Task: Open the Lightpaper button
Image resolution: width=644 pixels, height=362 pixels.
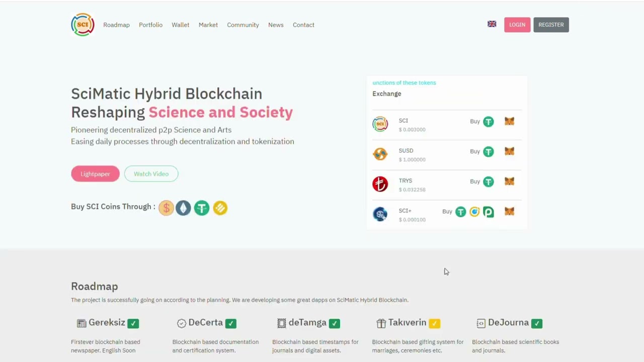Action: click(95, 173)
